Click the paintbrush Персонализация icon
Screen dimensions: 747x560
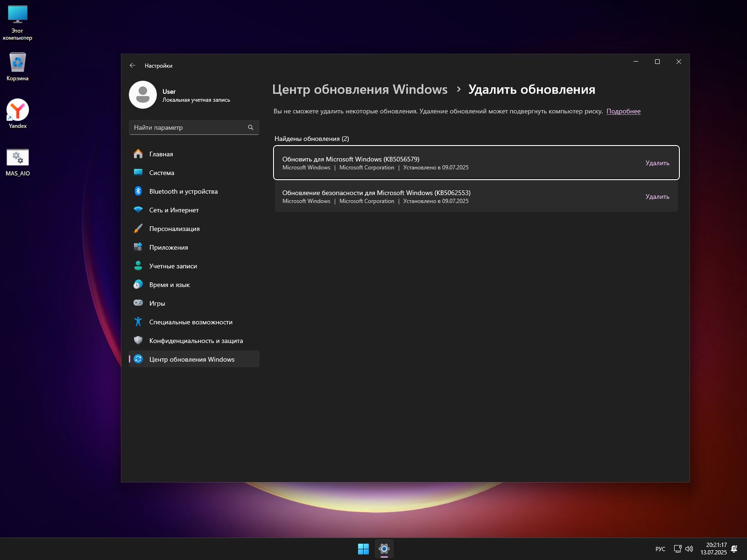tap(138, 228)
